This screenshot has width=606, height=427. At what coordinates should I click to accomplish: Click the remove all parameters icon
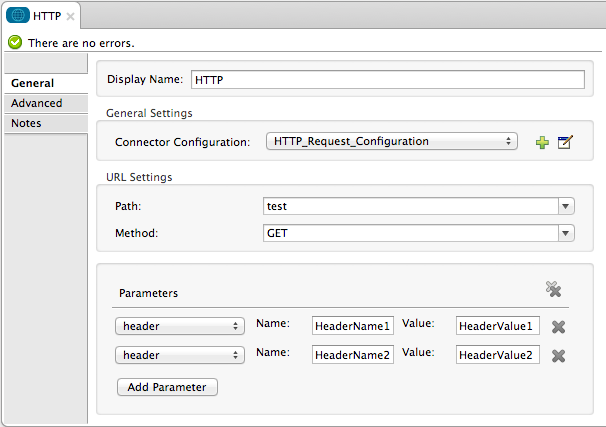[553, 289]
